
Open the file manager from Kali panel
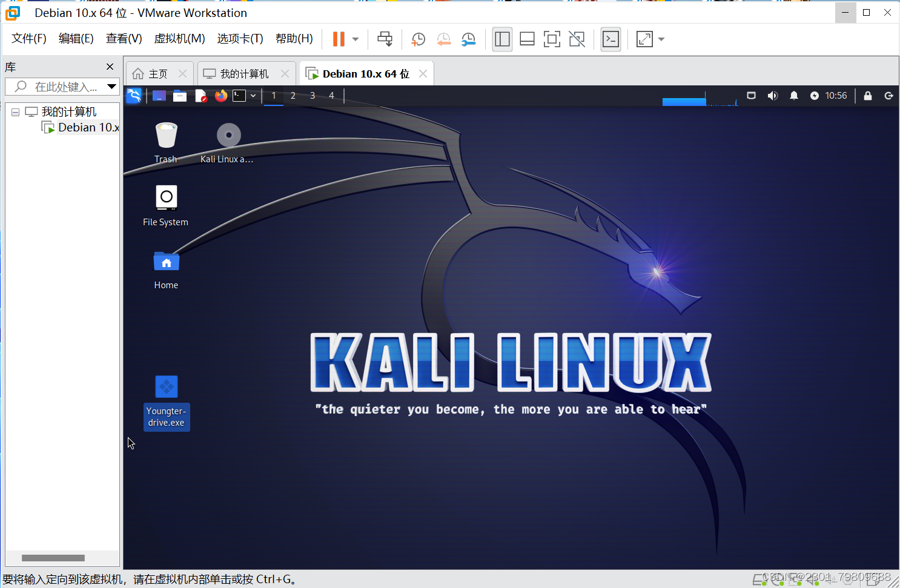pos(180,96)
